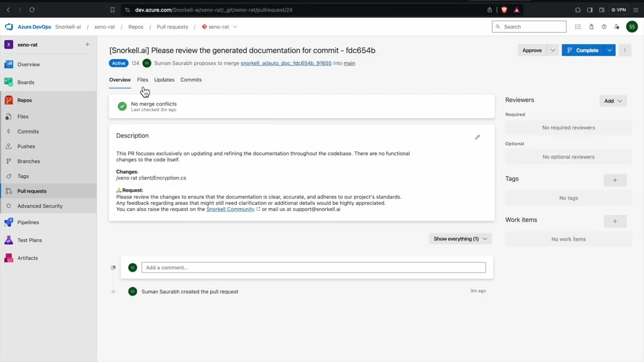644x362 pixels.
Task: Open Commits in the left sidebar
Action: [48, 131]
